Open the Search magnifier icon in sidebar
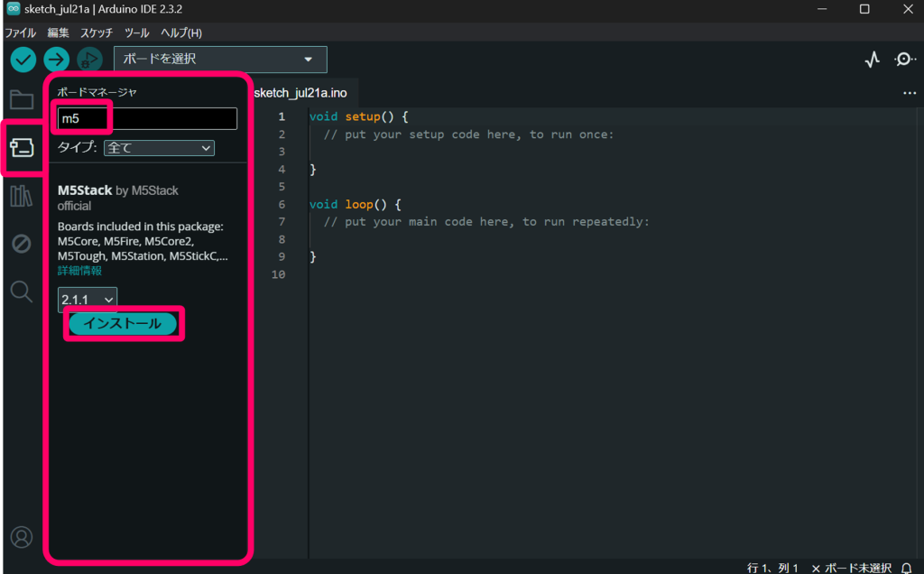The image size is (924, 574). (x=22, y=292)
